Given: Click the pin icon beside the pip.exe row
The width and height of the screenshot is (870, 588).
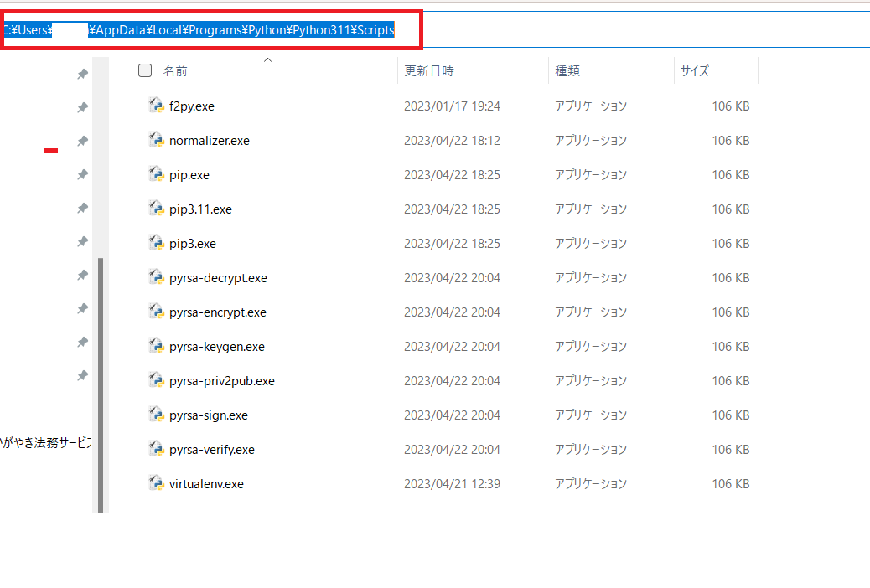Looking at the screenshot, I should [83, 174].
